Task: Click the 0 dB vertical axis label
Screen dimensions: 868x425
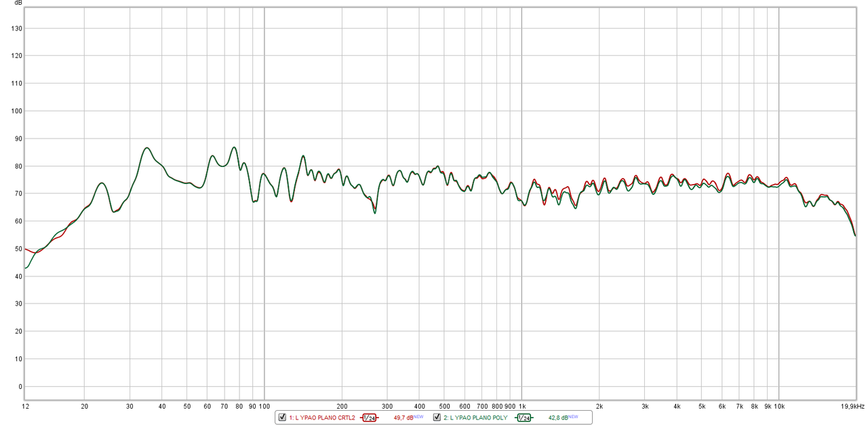Action: pyautogui.click(x=20, y=386)
